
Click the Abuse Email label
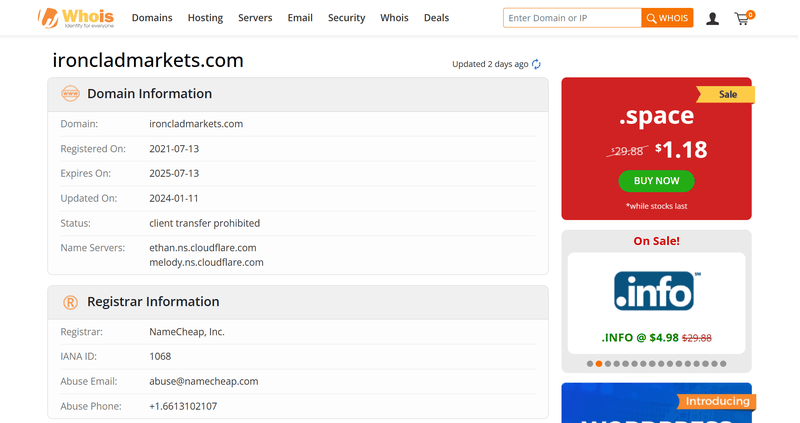point(89,382)
